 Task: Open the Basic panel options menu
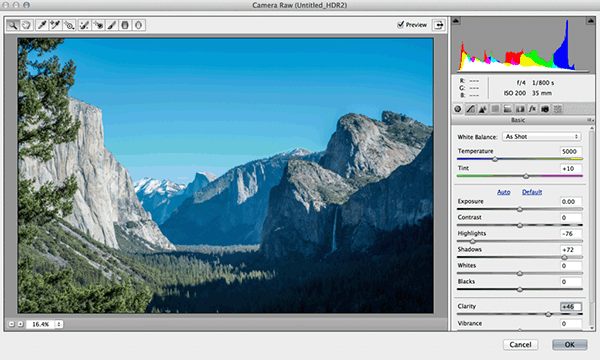point(590,120)
